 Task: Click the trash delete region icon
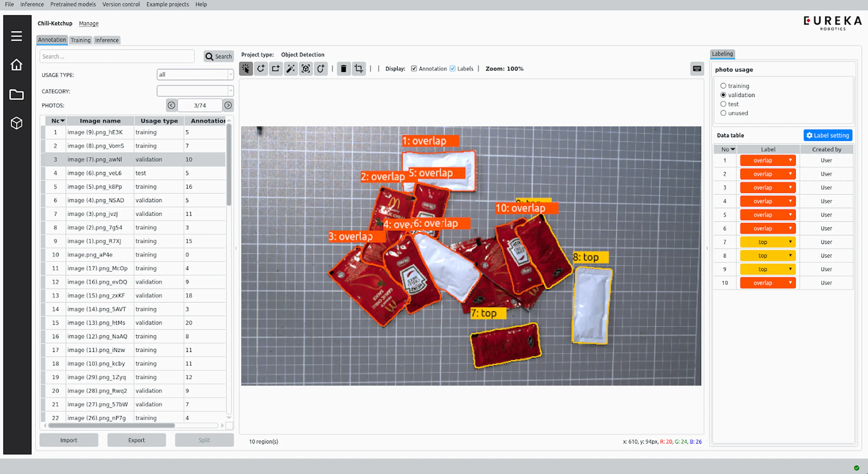click(343, 69)
